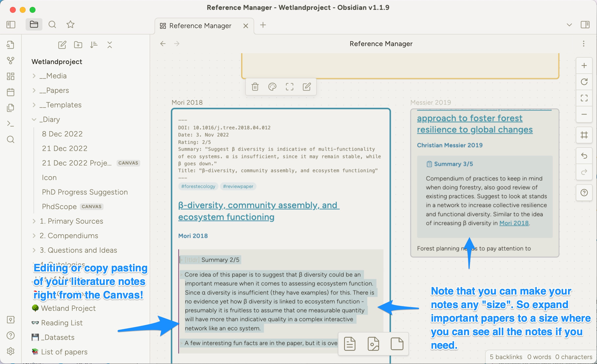Open settings gear icon
The image size is (597, 364).
[x=11, y=351]
